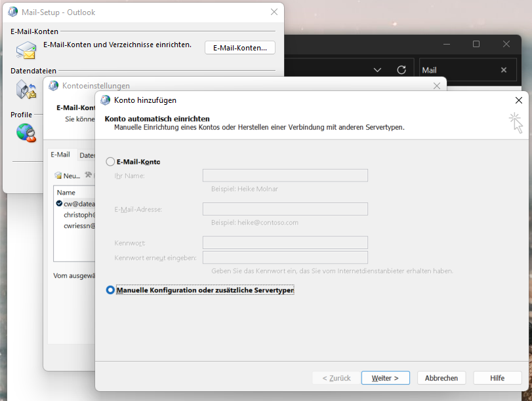Select the E-Mail-Konto radio button
This screenshot has width=532, height=401.
click(110, 162)
